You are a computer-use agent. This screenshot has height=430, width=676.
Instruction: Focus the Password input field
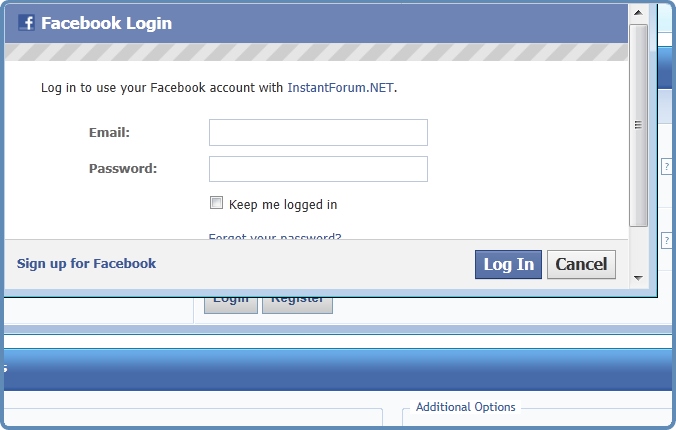(318, 169)
